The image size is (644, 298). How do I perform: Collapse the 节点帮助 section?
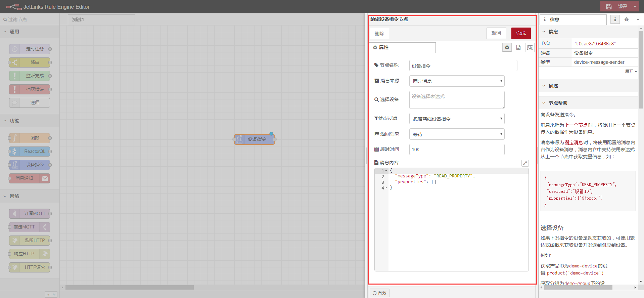click(x=558, y=103)
